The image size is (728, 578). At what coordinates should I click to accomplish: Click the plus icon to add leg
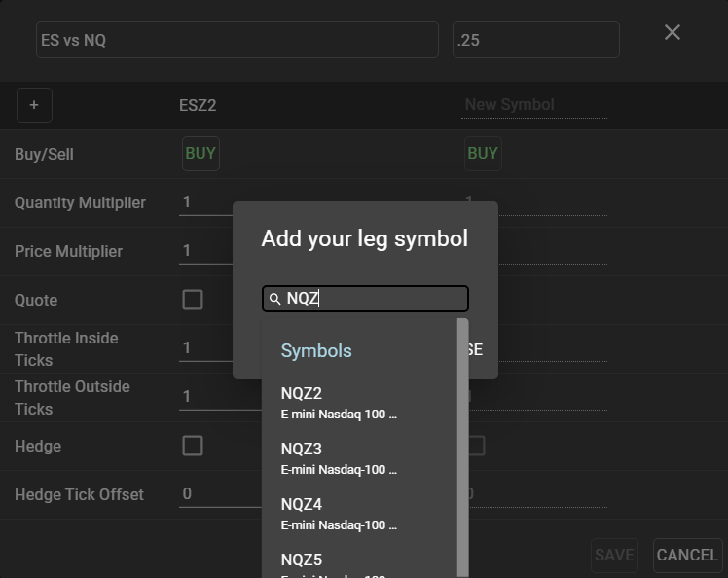click(34, 105)
